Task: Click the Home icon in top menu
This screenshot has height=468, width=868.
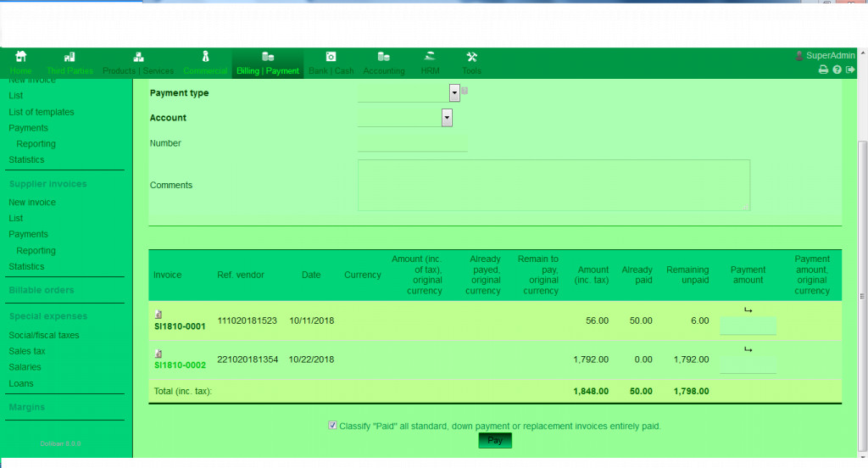Action: point(21,57)
